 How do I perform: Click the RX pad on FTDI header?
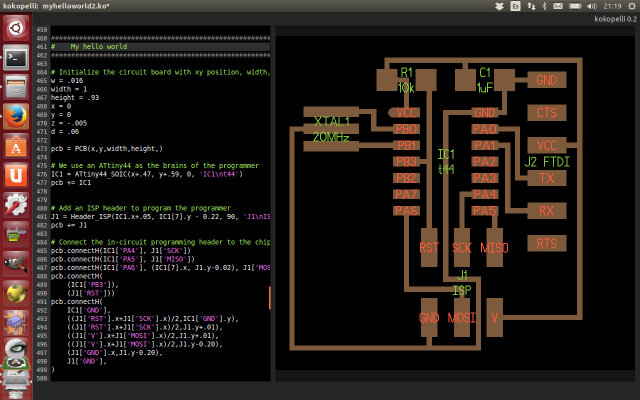[547, 211]
